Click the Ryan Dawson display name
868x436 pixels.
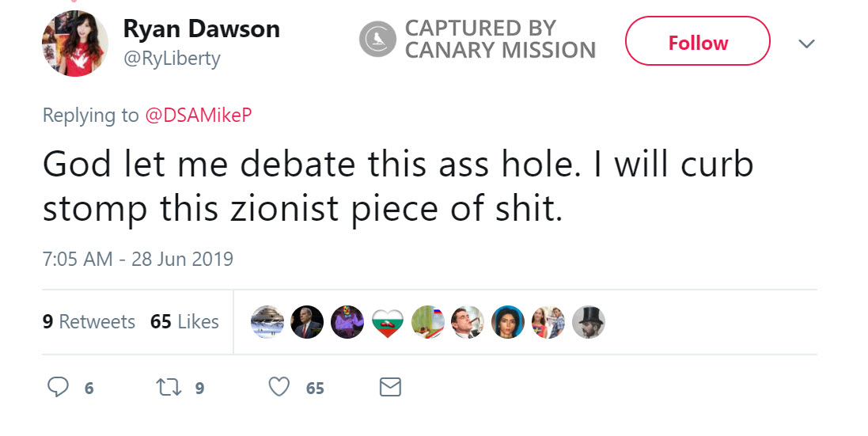pos(201,29)
